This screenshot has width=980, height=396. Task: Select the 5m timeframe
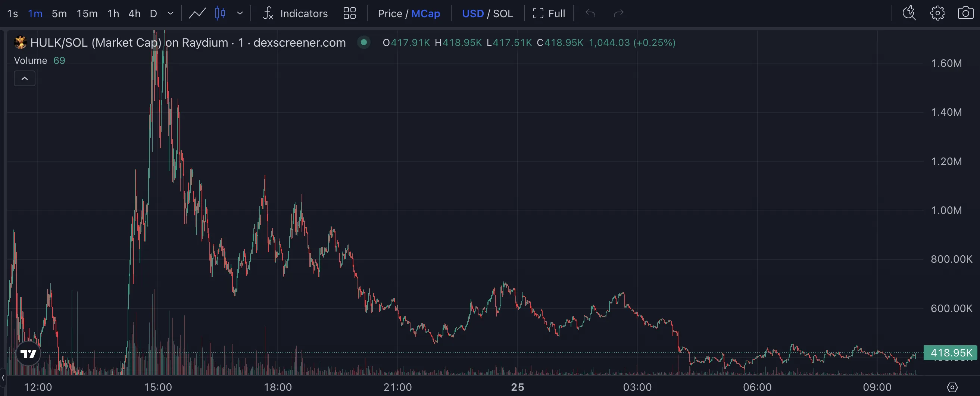point(59,13)
